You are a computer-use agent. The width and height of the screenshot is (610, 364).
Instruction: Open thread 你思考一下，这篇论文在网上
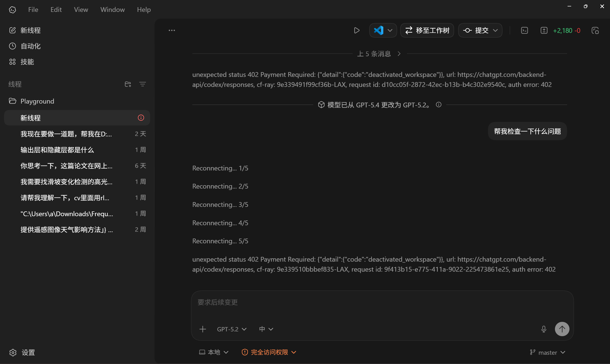click(x=77, y=165)
